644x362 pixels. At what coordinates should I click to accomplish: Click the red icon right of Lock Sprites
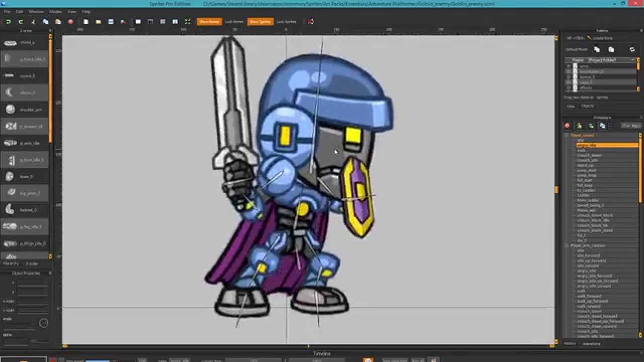coord(311,22)
